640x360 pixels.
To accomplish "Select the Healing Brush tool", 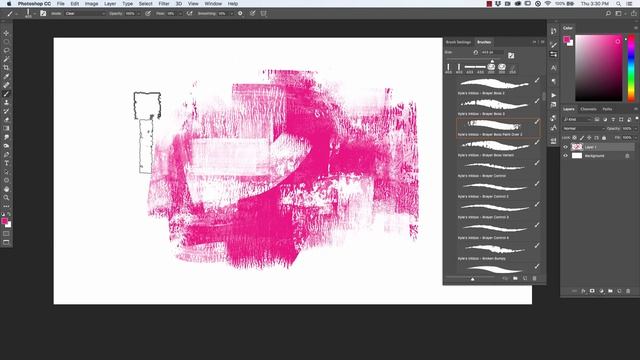I will coord(6,85).
